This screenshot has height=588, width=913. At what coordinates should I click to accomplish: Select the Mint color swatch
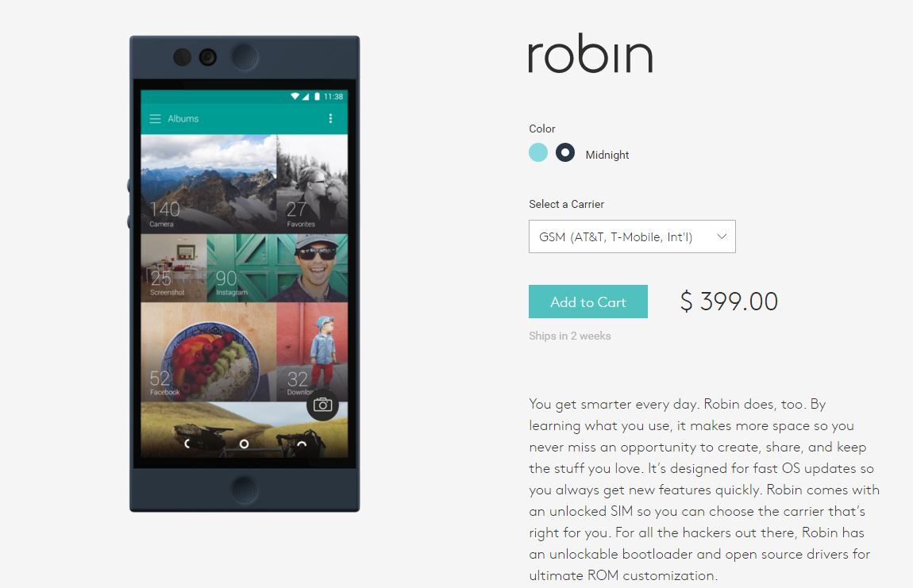click(x=538, y=152)
